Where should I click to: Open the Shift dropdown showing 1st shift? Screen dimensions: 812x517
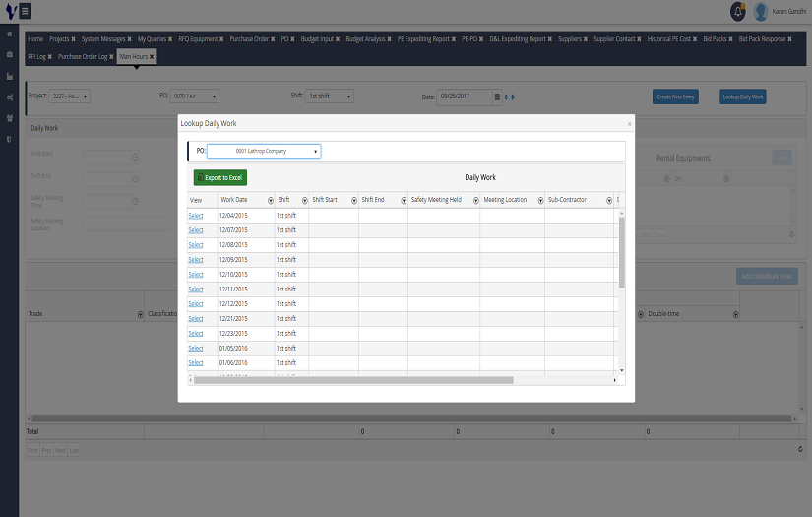tap(330, 97)
